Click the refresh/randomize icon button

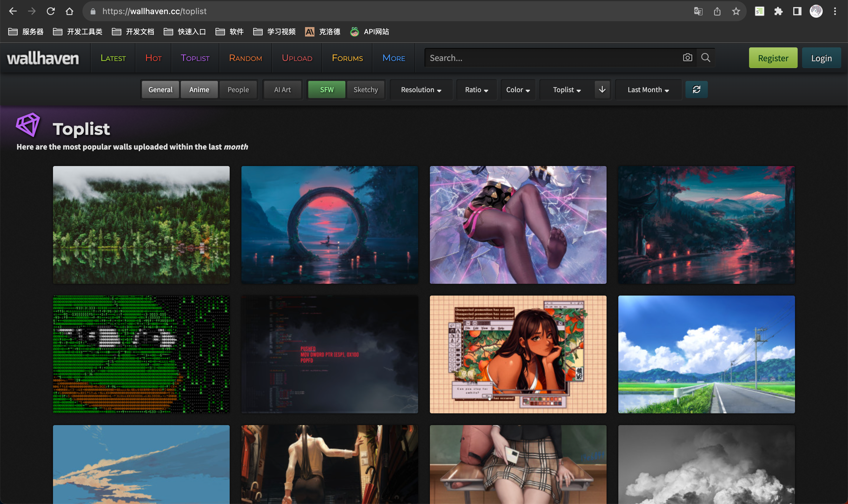tap(696, 89)
